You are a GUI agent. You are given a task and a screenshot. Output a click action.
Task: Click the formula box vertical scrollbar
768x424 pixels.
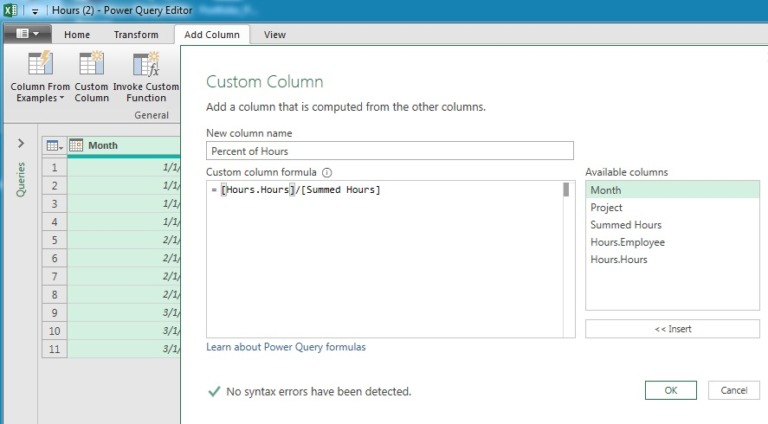pos(566,190)
